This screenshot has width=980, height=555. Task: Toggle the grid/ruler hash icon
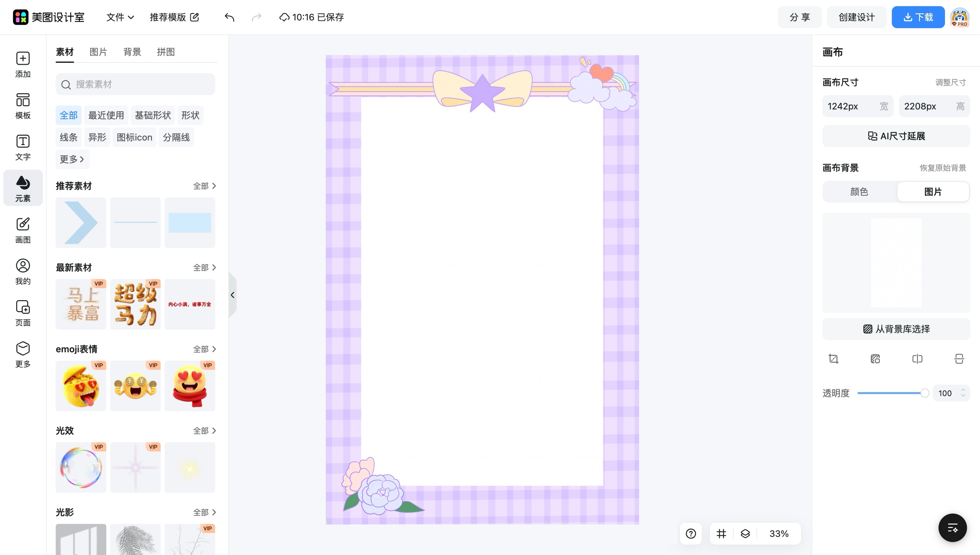click(721, 534)
